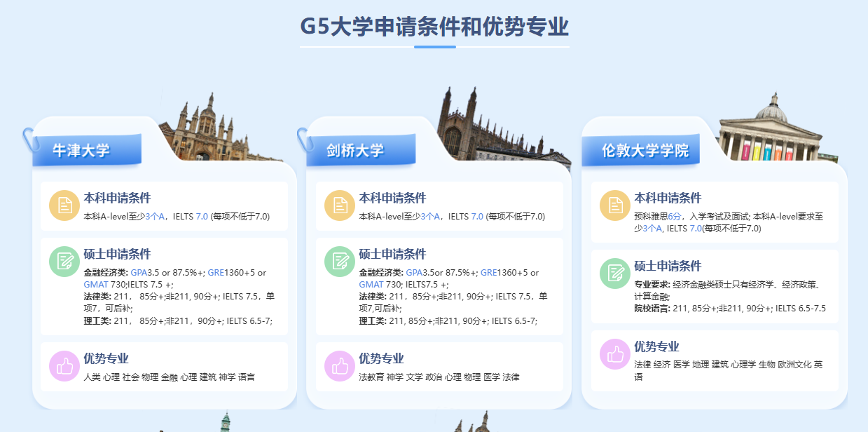Click GRE link in Cambridge master's requirements

tap(488, 273)
